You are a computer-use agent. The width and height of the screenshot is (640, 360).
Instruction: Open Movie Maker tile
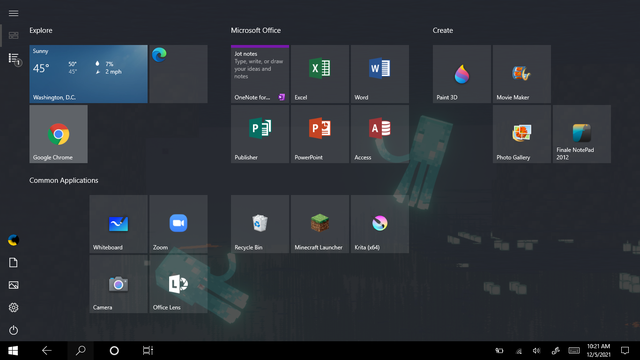coord(522,74)
